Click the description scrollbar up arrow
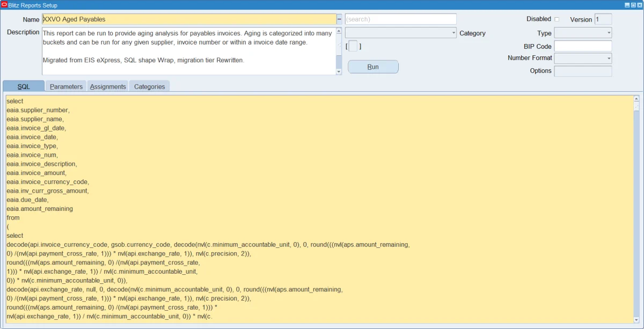 pyautogui.click(x=339, y=31)
